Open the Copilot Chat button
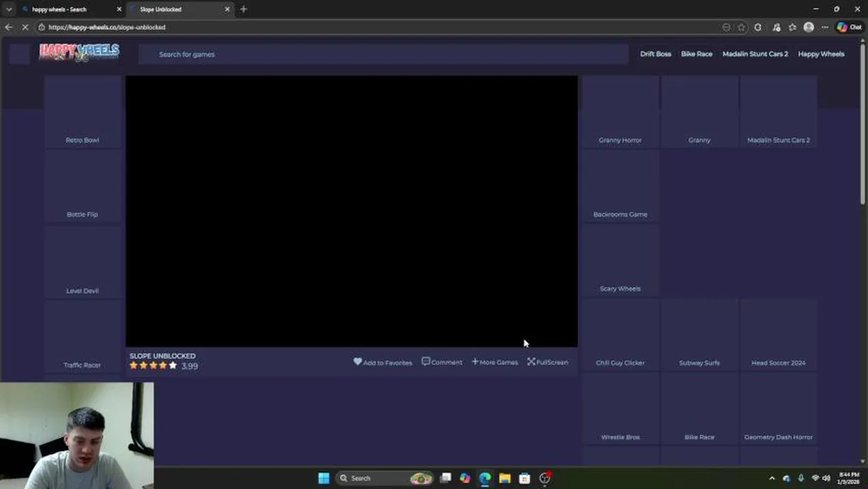The image size is (868, 489). pyautogui.click(x=850, y=27)
